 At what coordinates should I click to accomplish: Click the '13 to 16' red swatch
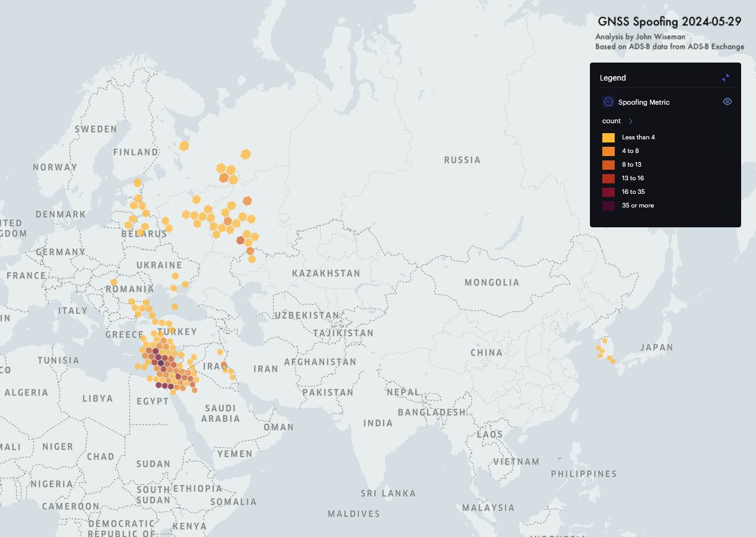608,178
